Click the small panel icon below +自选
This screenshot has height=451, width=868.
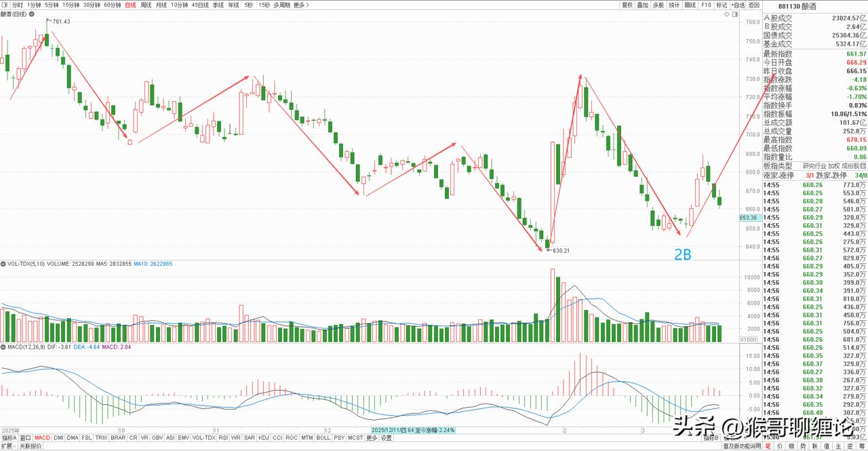coord(735,14)
